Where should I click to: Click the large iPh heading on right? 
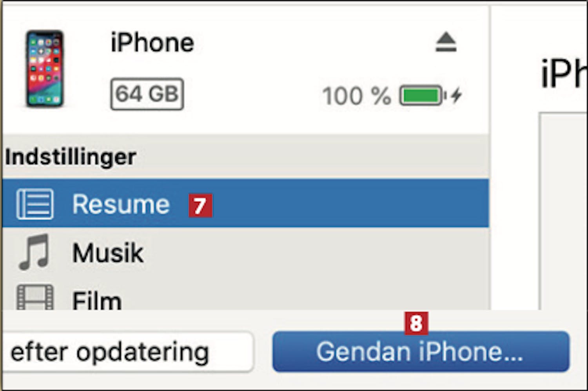pos(564,74)
